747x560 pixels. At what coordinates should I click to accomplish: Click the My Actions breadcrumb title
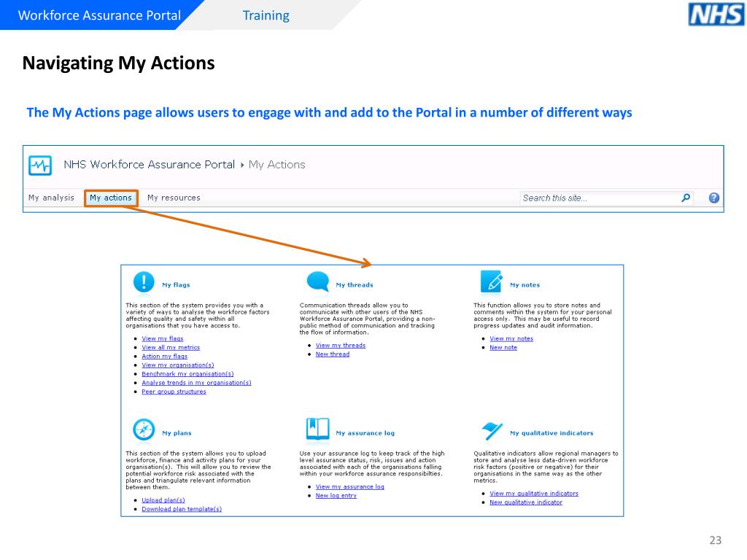coord(276,165)
